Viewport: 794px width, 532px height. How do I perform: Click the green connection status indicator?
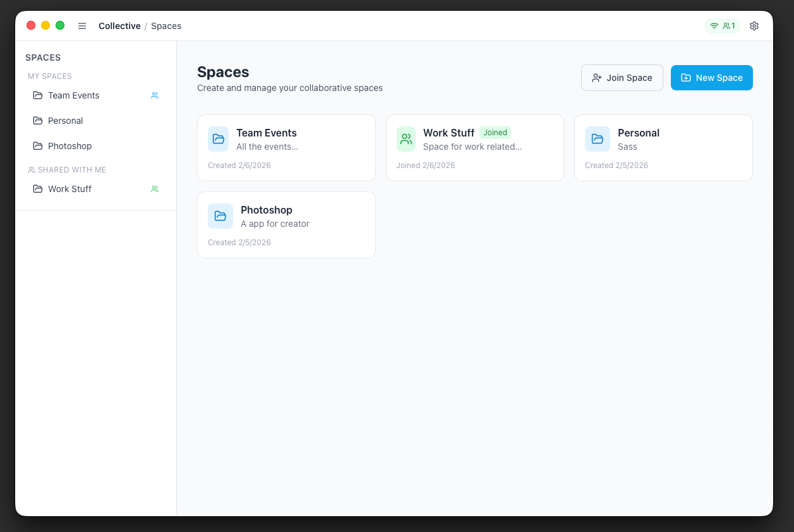coord(714,26)
